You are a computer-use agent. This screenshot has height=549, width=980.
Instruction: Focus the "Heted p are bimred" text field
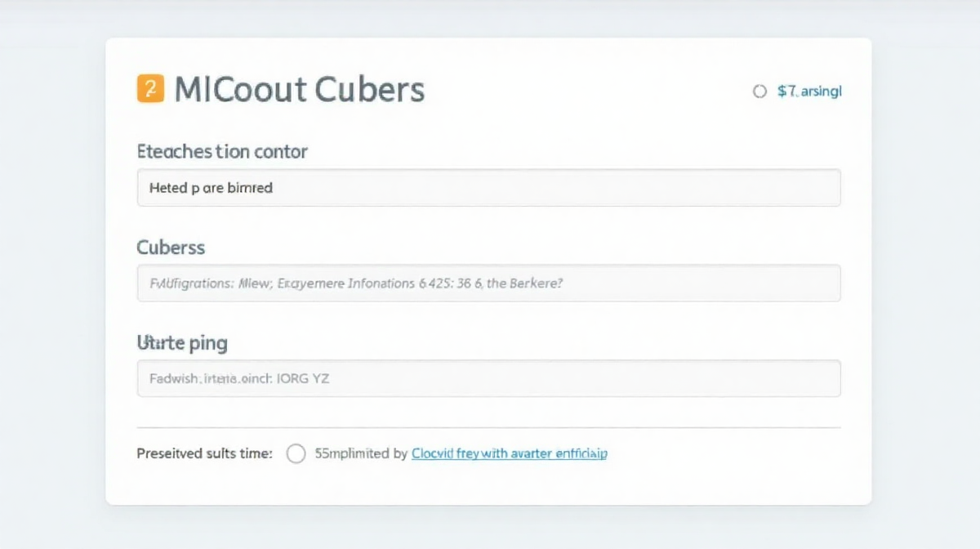(x=488, y=188)
